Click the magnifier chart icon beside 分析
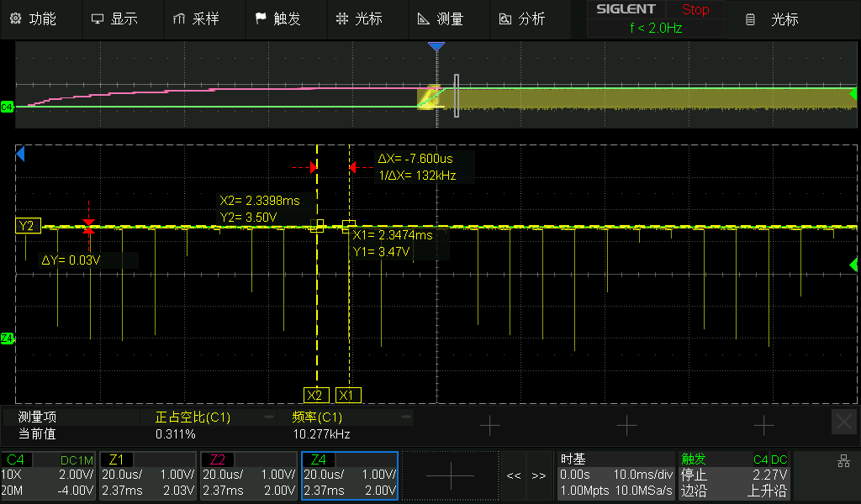Image resolution: width=861 pixels, height=504 pixels. [x=504, y=19]
